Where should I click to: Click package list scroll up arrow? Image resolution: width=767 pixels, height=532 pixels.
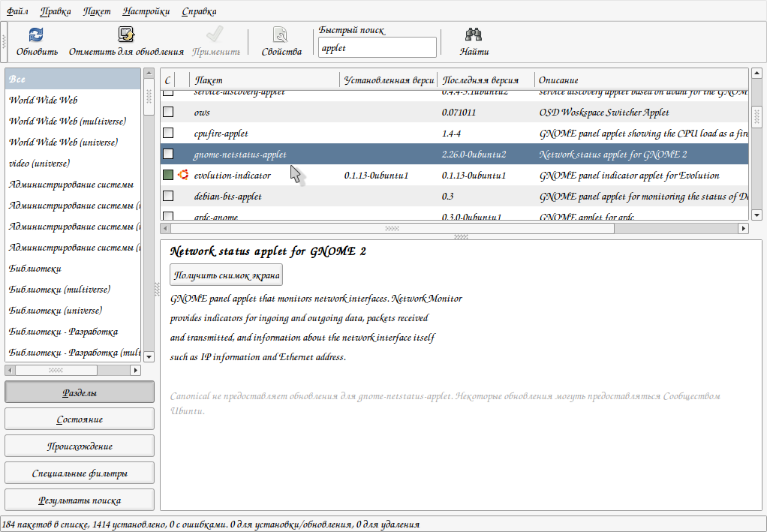coord(756,74)
